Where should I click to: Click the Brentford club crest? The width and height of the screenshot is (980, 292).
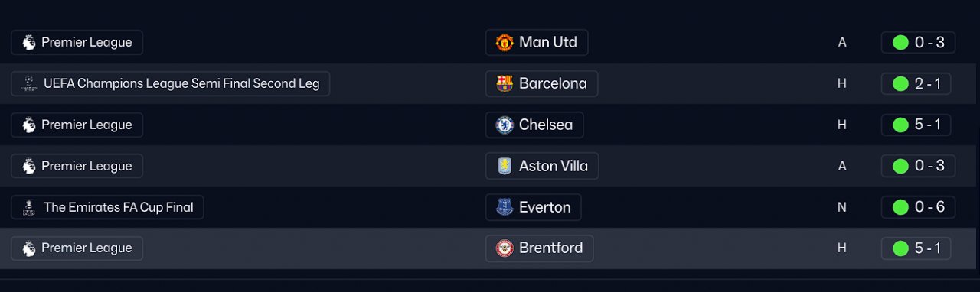(x=504, y=248)
